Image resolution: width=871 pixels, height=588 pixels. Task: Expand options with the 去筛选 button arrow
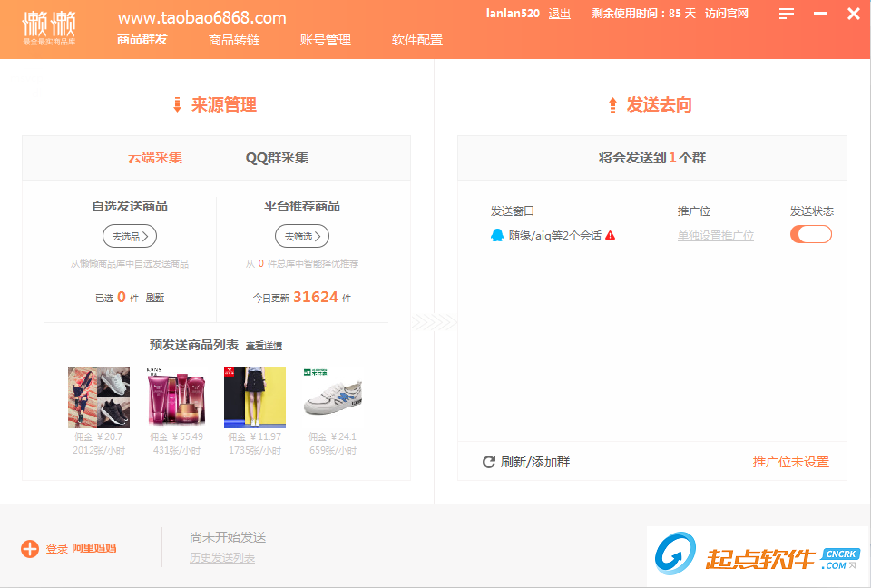coord(317,235)
